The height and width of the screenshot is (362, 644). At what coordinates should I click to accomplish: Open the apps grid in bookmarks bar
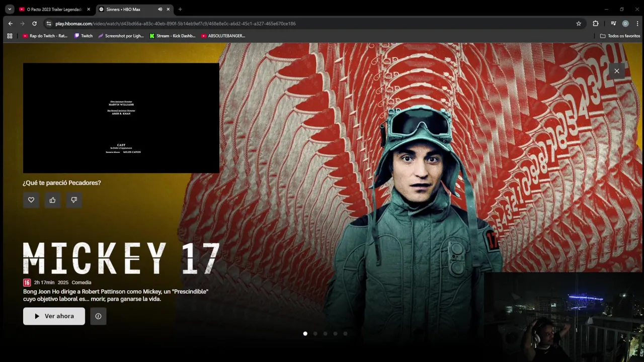pos(10,36)
